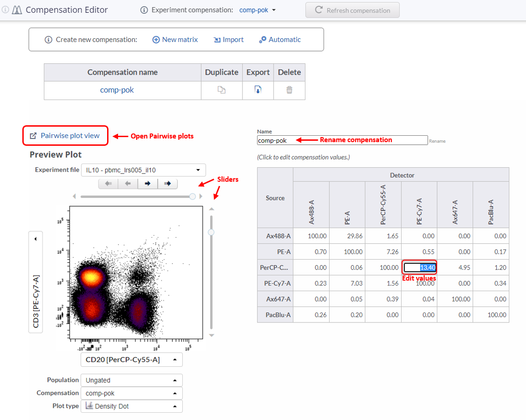Viewport: 526px width, 420px height.
Task: Open the Compensation comp-pok dropdown below plot
Action: 131,393
